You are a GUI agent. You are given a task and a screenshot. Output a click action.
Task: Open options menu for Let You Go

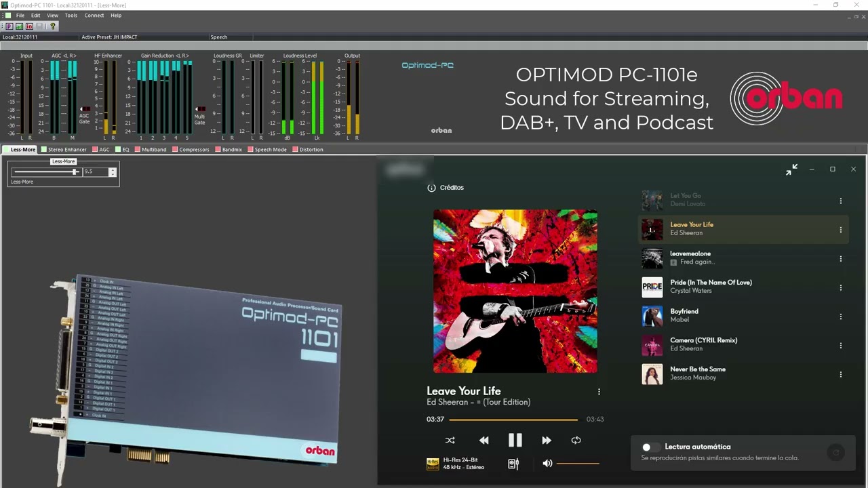tap(841, 201)
